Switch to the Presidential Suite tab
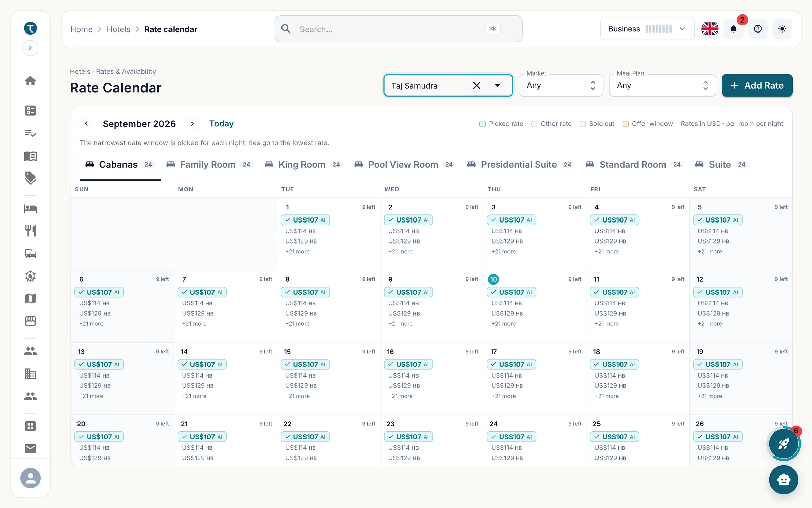Viewport: 812px width, 508px height. 520,165
